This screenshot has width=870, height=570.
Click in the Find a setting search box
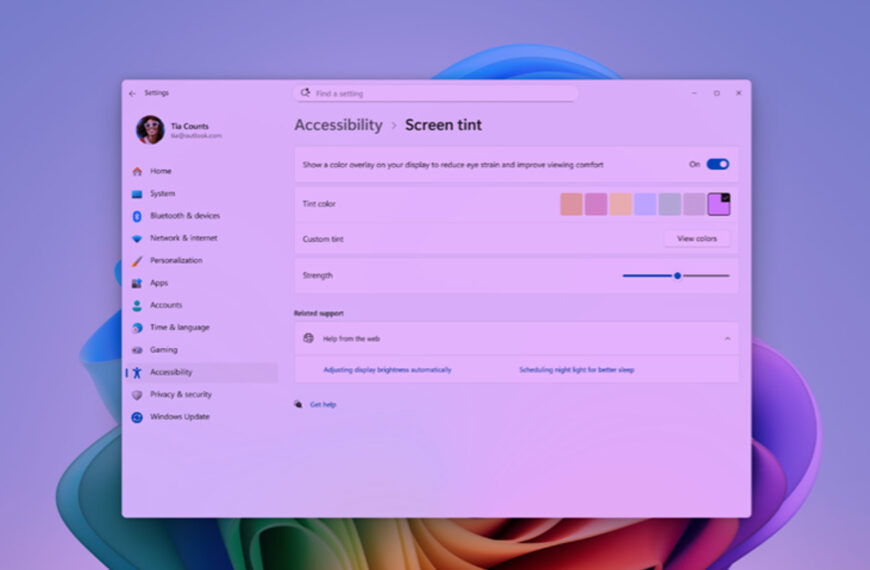pyautogui.click(x=436, y=93)
